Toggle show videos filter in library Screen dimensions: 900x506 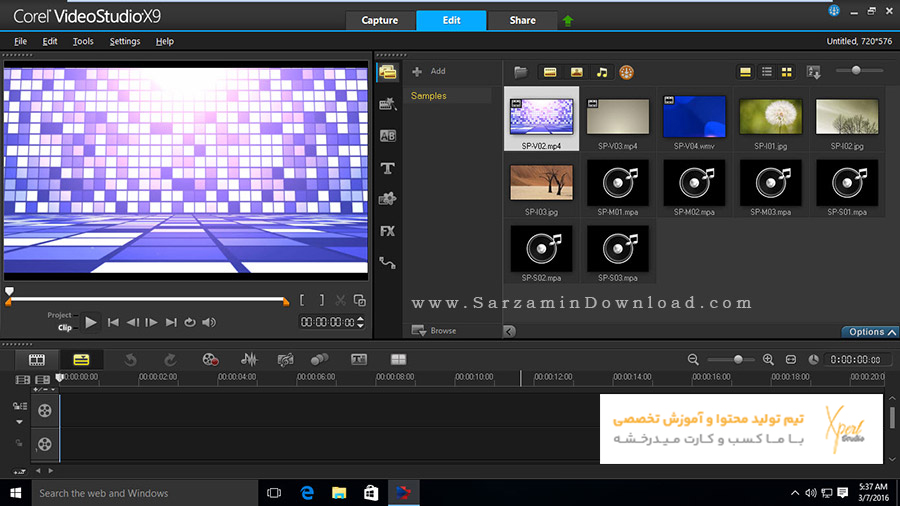pos(550,72)
